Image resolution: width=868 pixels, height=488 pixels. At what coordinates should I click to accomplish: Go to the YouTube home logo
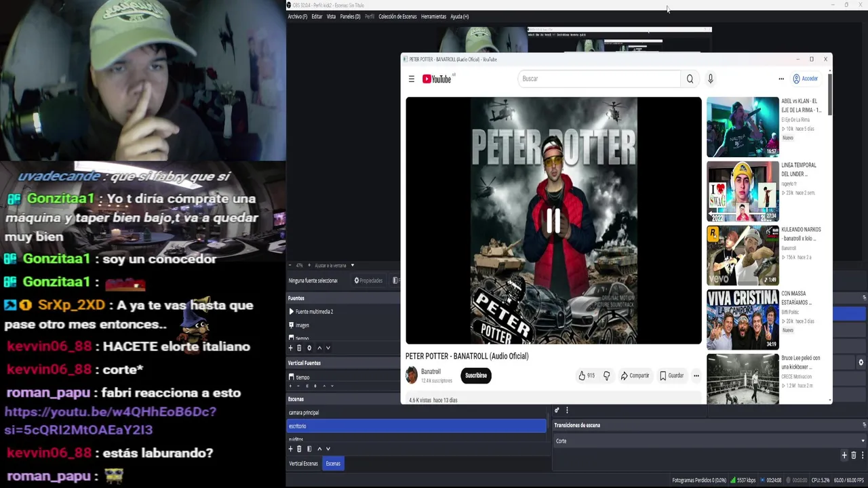click(437, 79)
